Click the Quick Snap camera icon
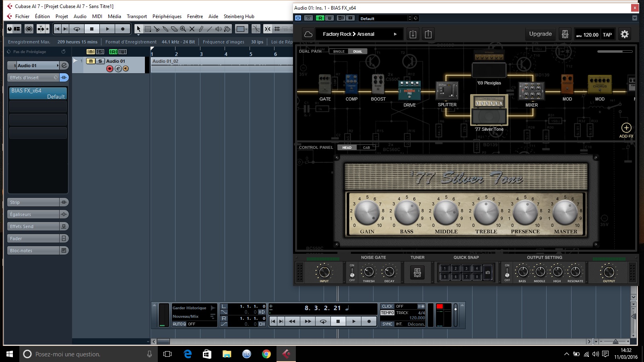The height and width of the screenshot is (362, 644). point(488,272)
